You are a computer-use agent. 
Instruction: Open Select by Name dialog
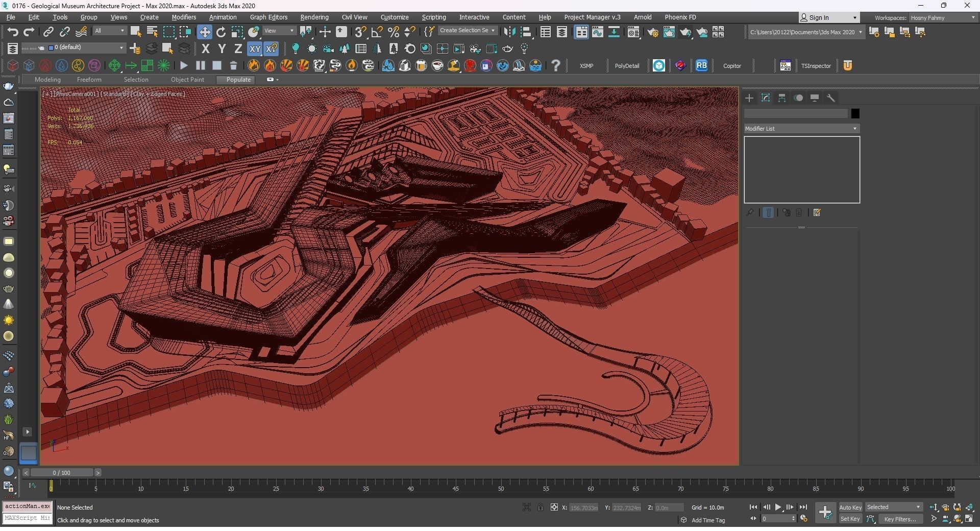click(152, 32)
